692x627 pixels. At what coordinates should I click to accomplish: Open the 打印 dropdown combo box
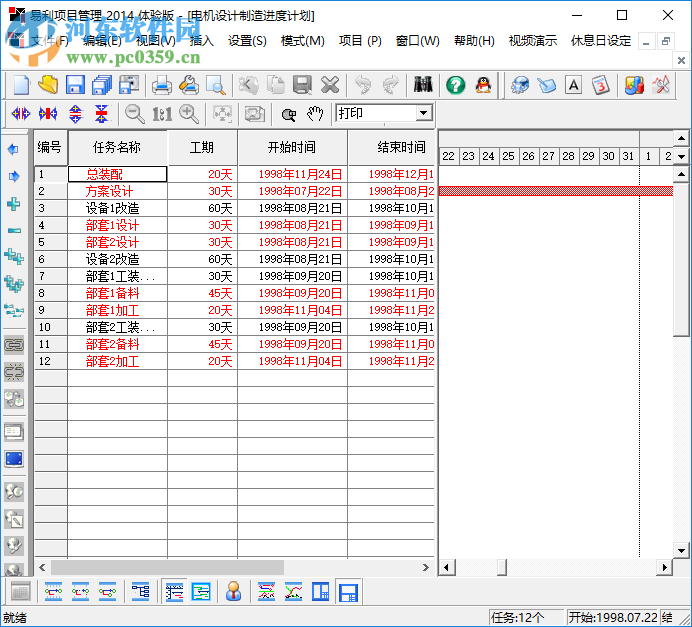pos(423,113)
